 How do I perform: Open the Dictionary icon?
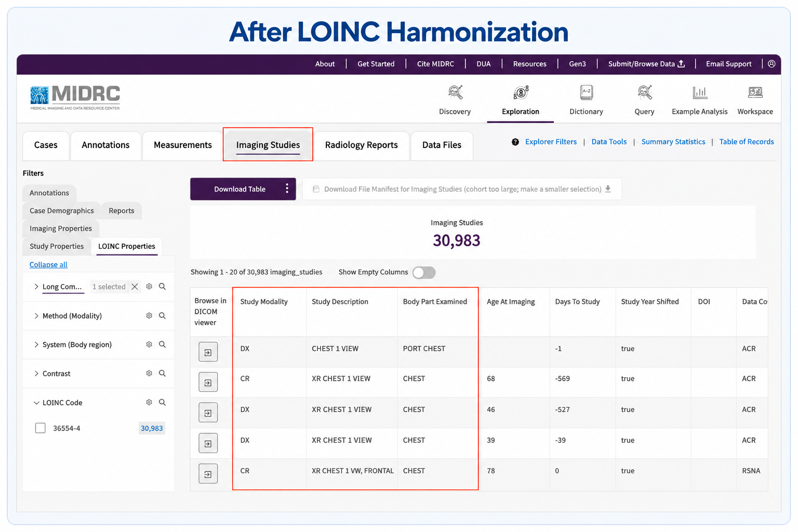(587, 92)
